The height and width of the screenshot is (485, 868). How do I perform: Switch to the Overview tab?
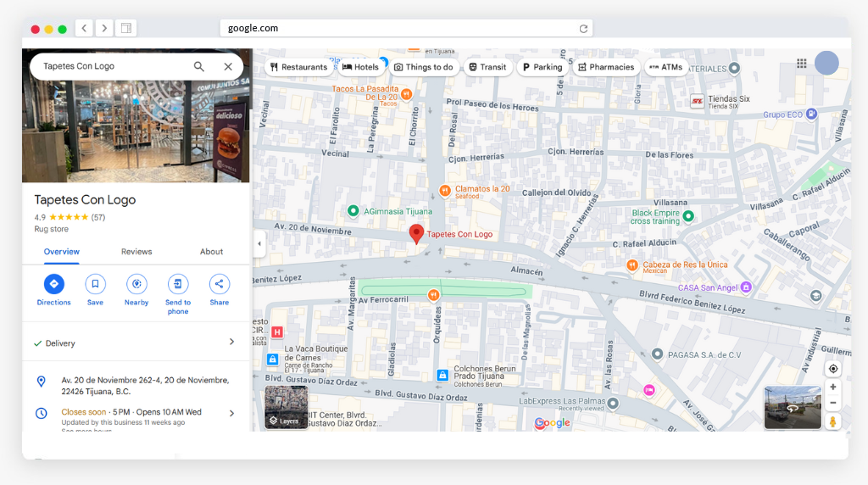[x=61, y=251]
